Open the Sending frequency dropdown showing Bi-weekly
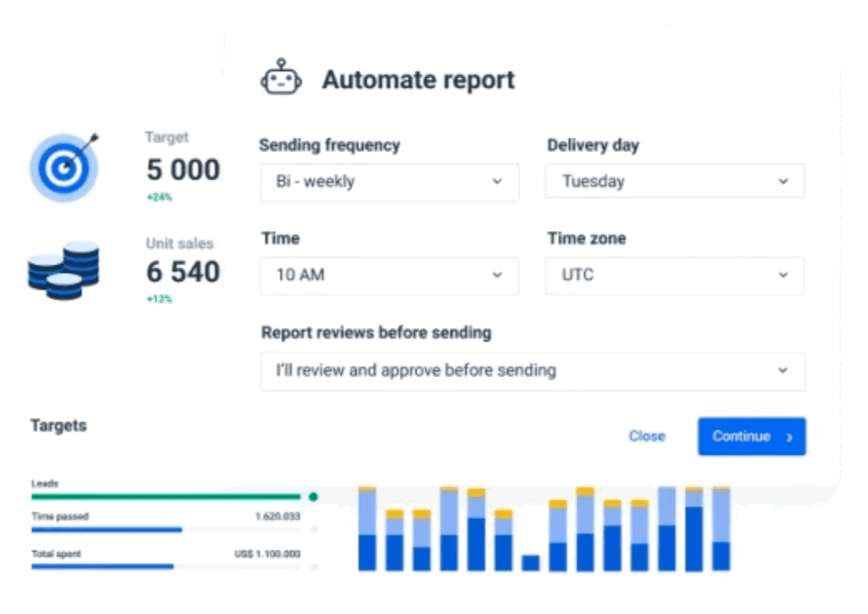This screenshot has height=614, width=868. point(389,181)
